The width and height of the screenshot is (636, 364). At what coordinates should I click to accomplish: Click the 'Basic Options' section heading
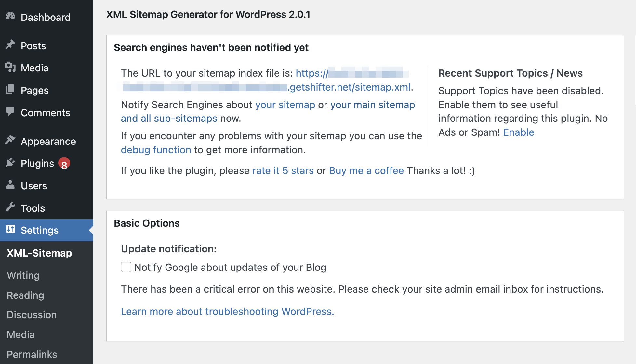tap(147, 223)
